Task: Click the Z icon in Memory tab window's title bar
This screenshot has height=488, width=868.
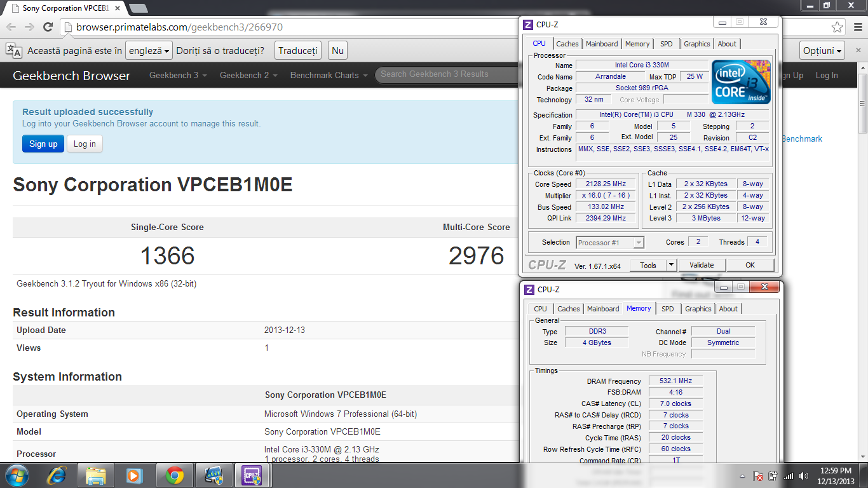Action: tap(529, 289)
